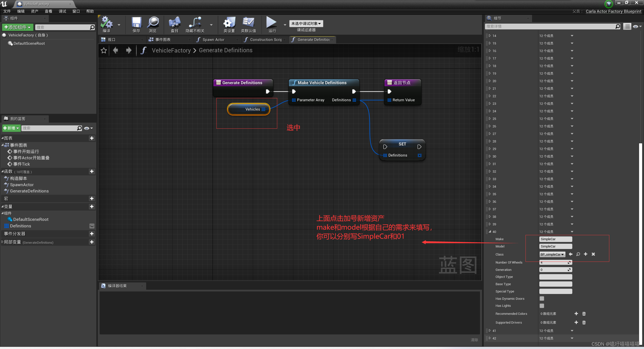
Task: Empty Recommended Colors array with trash icon
Action: (584, 314)
